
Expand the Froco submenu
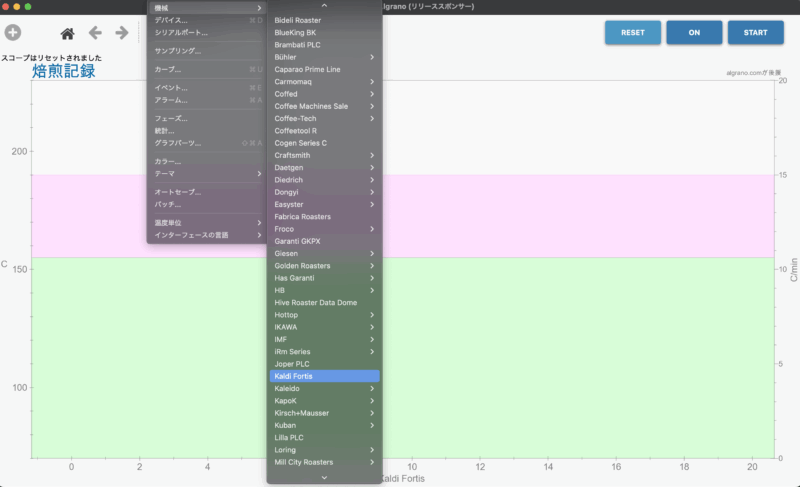(x=324, y=229)
